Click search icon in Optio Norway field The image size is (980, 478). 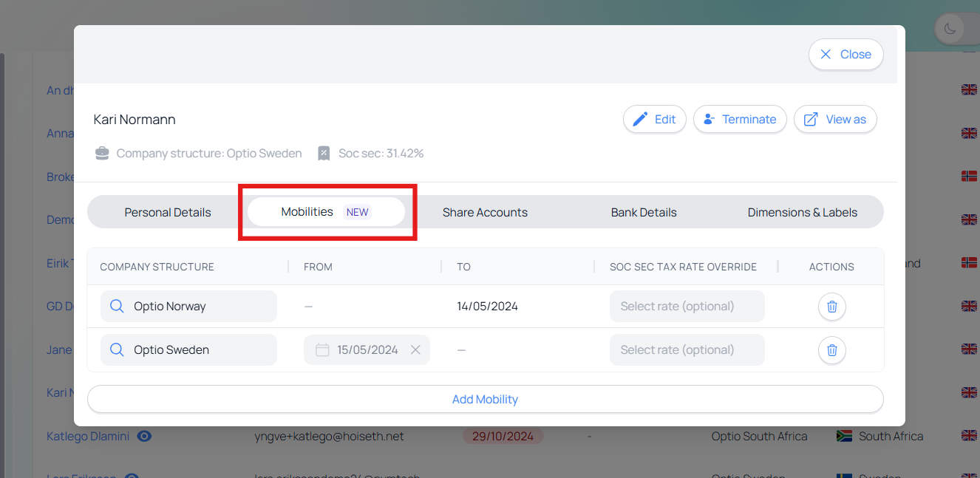point(117,307)
